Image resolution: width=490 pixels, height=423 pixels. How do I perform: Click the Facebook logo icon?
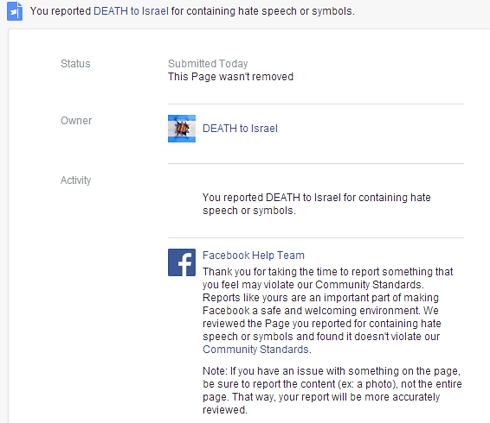[x=182, y=262]
